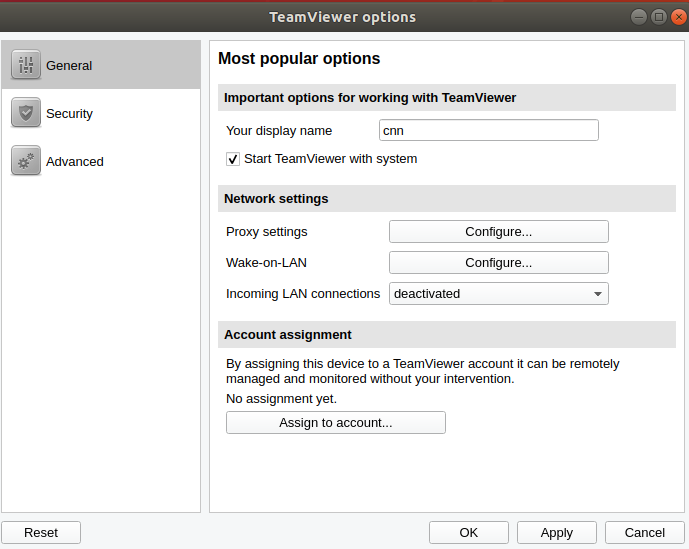Reset the options to defaults
The height and width of the screenshot is (549, 689).
41,532
